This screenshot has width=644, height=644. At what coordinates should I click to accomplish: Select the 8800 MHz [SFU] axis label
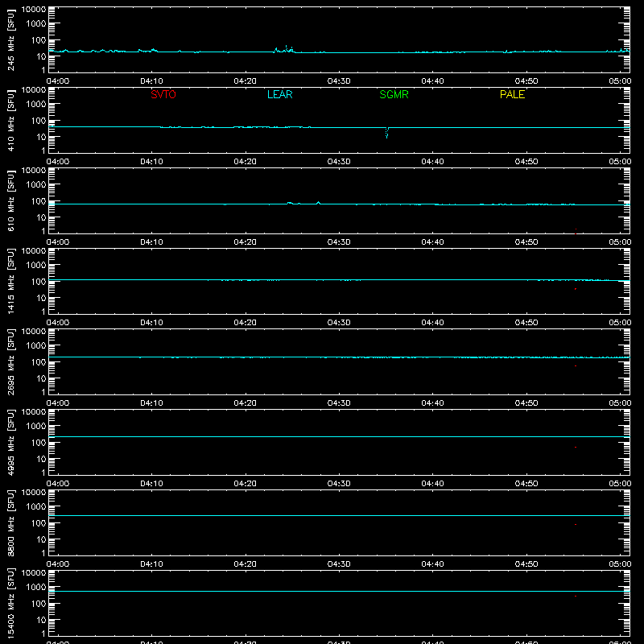pyautogui.click(x=10, y=522)
